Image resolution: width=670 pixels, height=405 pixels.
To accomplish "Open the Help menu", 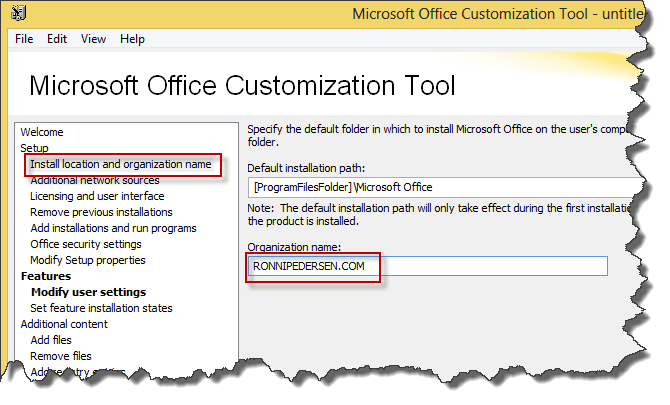I will click(x=132, y=39).
